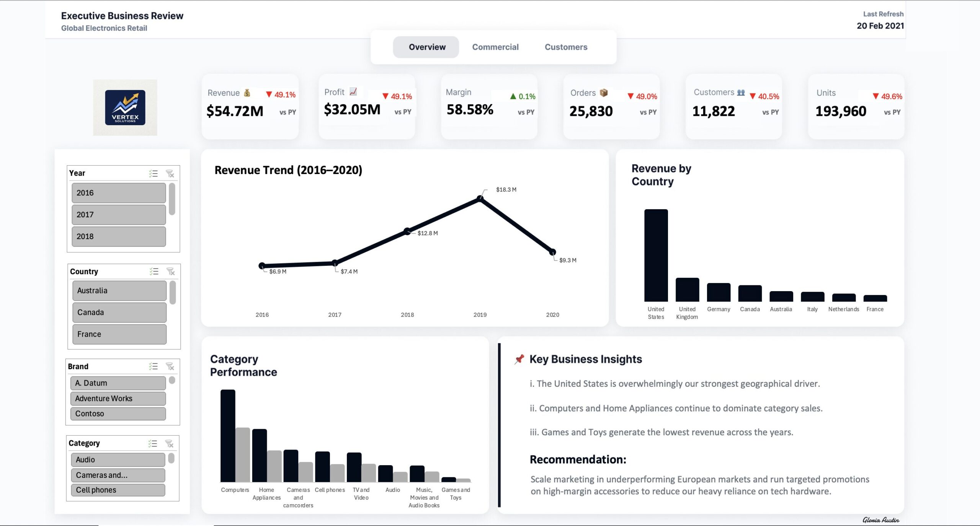Filter by year 2017

pos(119,215)
